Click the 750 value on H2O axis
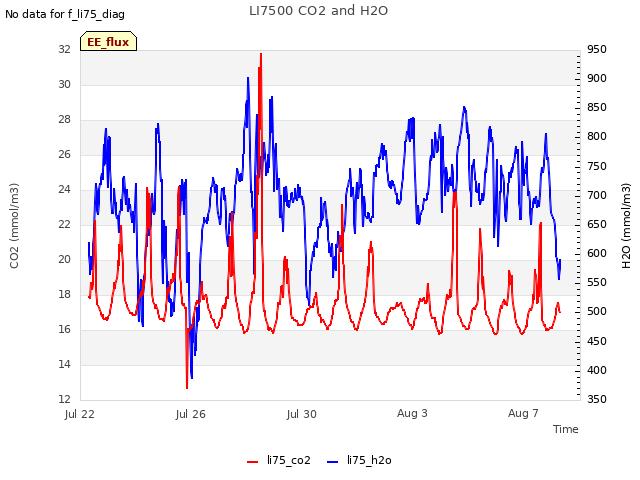 pyautogui.click(x=597, y=166)
